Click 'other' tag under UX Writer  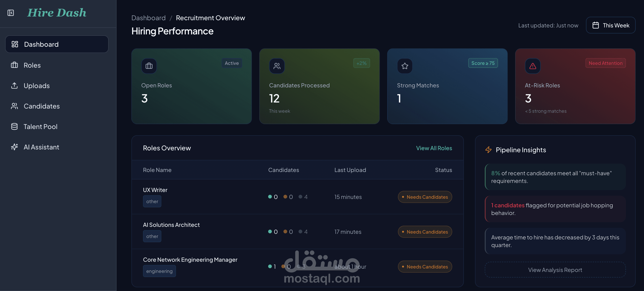152,201
